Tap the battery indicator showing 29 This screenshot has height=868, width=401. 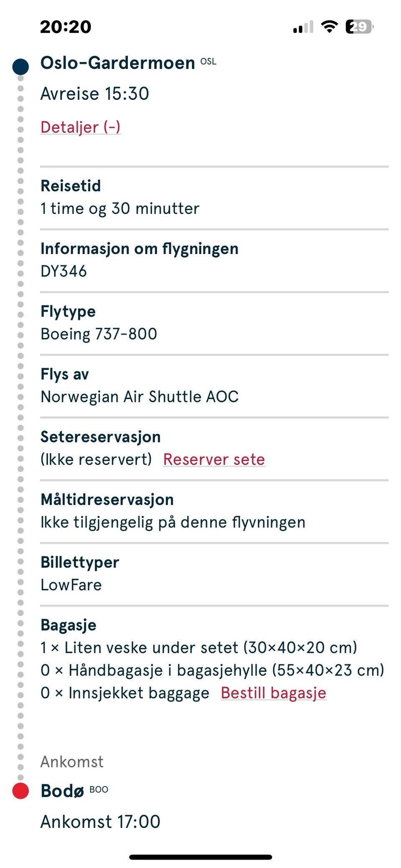coord(359,27)
